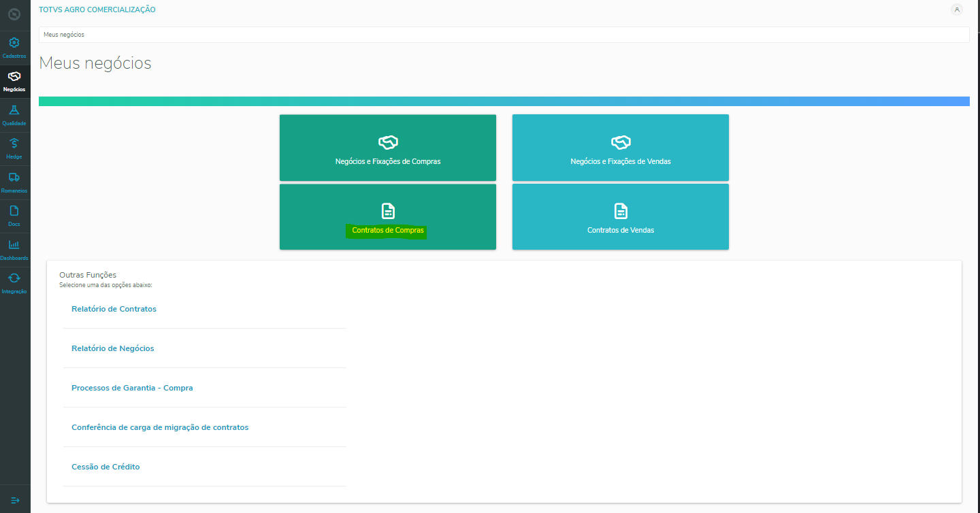Open the Hedge dollar icon
Image resolution: width=980 pixels, height=513 pixels.
tap(14, 144)
